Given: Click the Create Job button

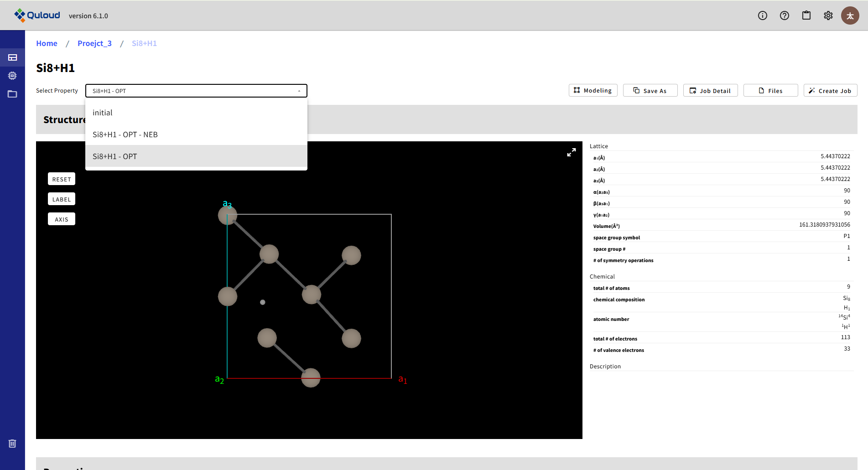Looking at the screenshot, I should click(830, 91).
